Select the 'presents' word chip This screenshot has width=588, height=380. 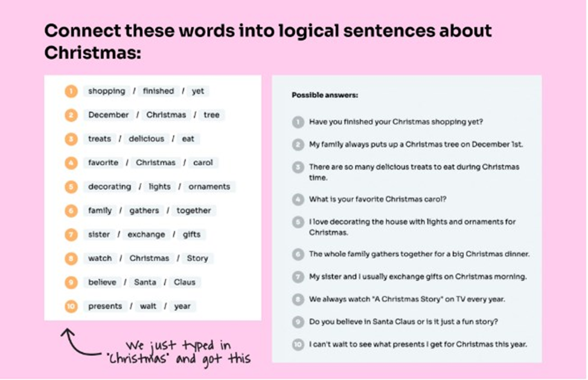(105, 306)
